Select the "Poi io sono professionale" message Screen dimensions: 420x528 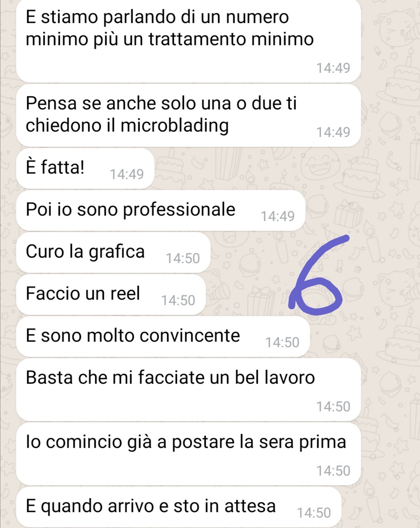coord(161,210)
